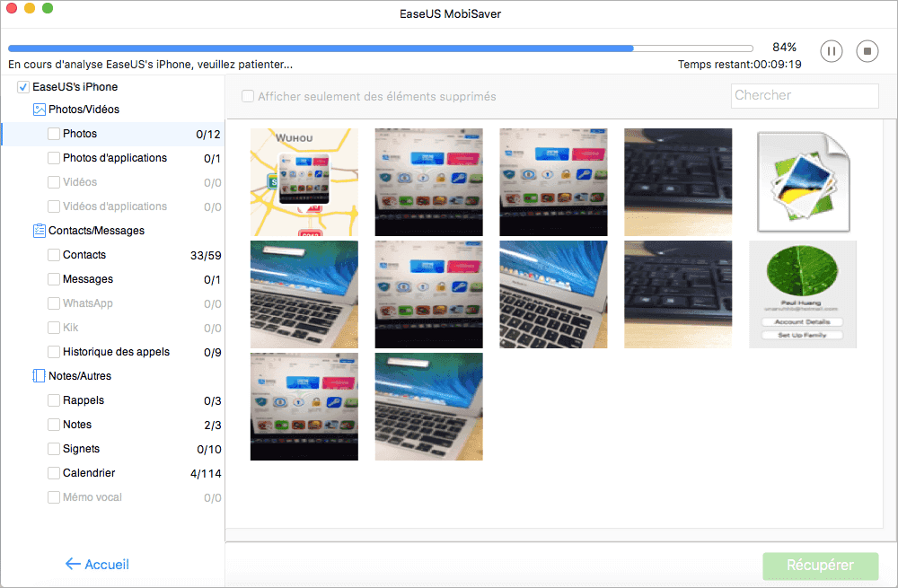Pause the scan

pyautogui.click(x=831, y=51)
